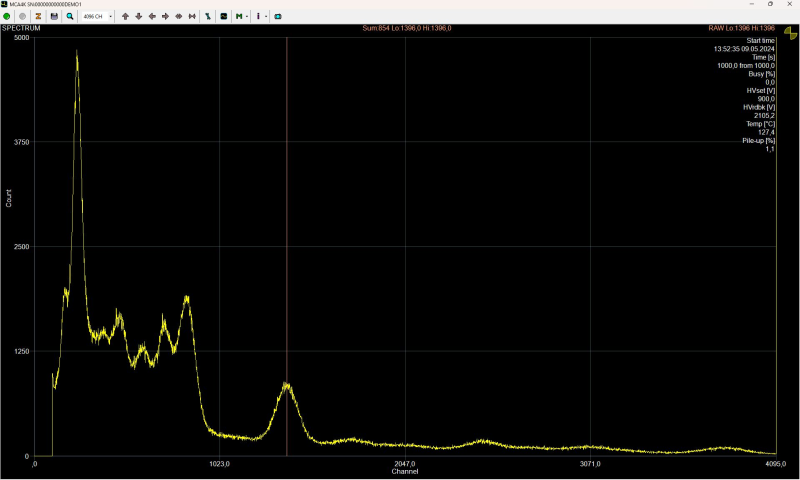Viewport: 800px width, 480px height.
Task: Click the temperature value 127,4
Action: pyautogui.click(x=766, y=132)
